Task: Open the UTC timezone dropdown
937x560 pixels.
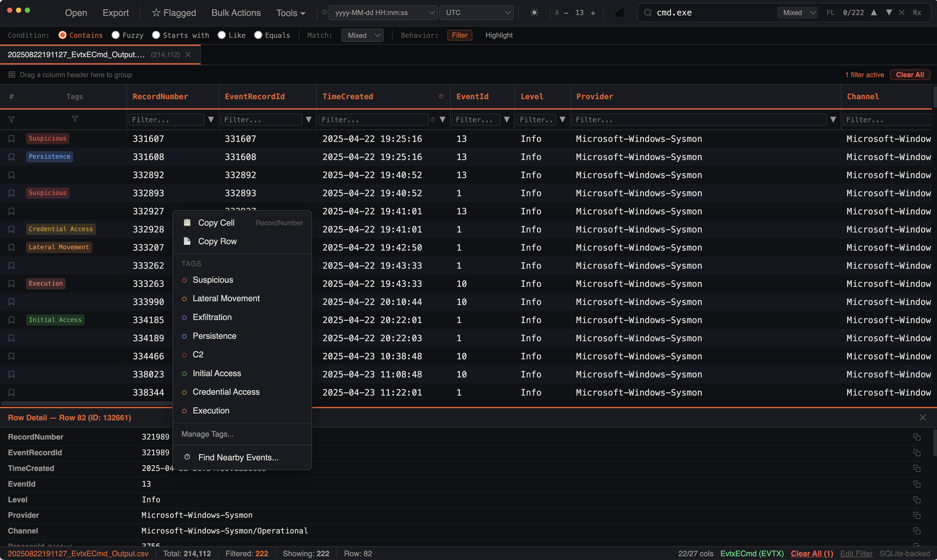Action: [x=476, y=12]
